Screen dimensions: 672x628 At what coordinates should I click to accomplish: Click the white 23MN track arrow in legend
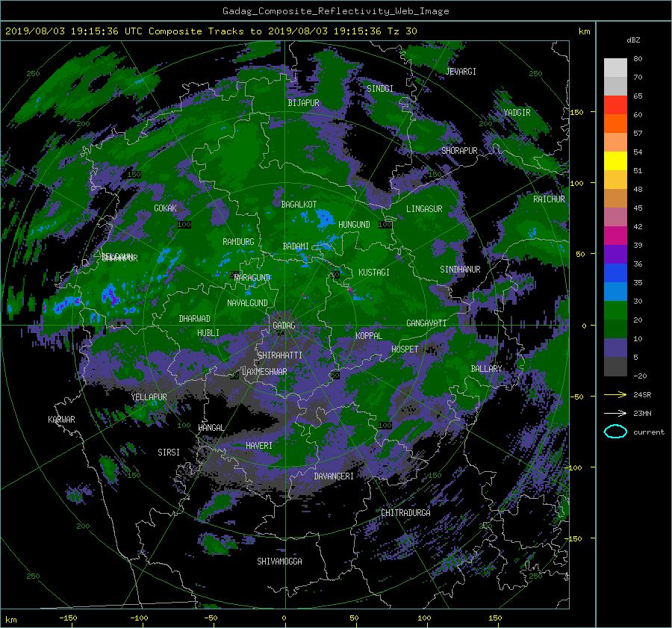pyautogui.click(x=615, y=413)
